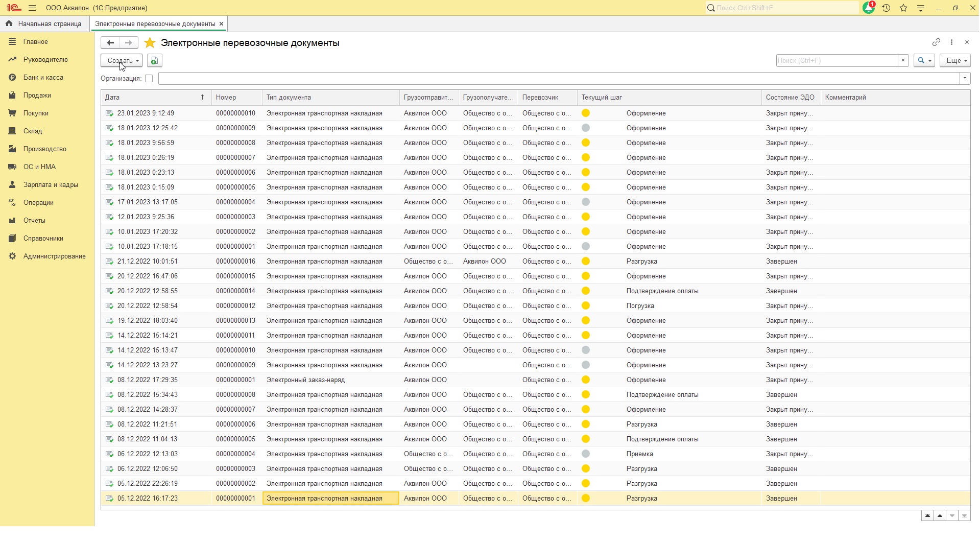Open the three-dot form options menu
Image resolution: width=980 pixels, height=543 pixels.
click(x=951, y=42)
